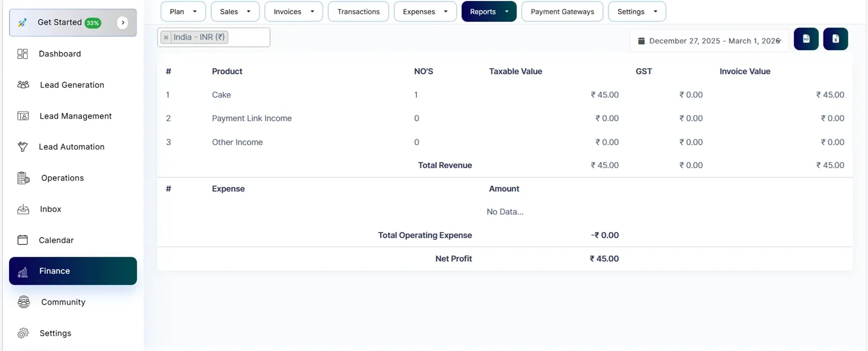Image resolution: width=868 pixels, height=351 pixels.
Task: Expand the Sales dropdown
Action: coord(235,11)
